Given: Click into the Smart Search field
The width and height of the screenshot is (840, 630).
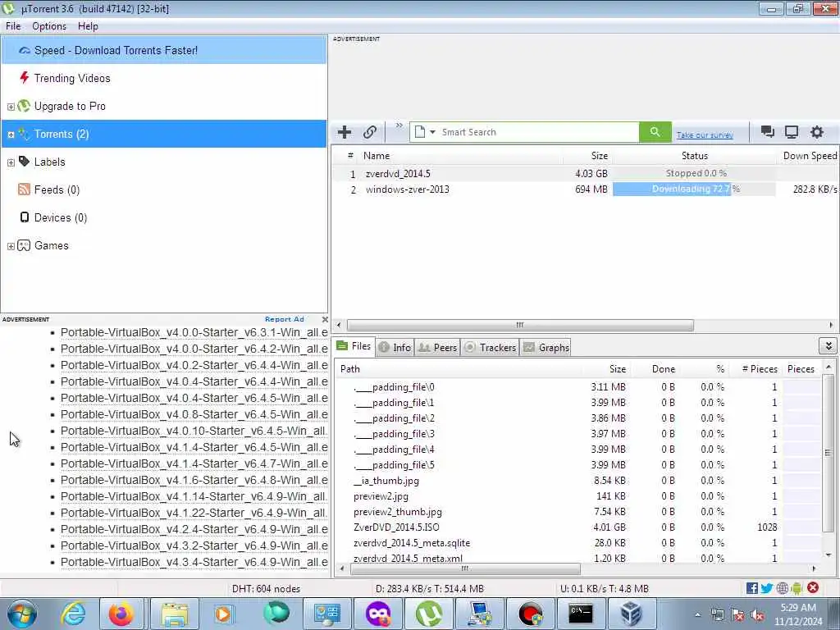Looking at the screenshot, I should [538, 132].
